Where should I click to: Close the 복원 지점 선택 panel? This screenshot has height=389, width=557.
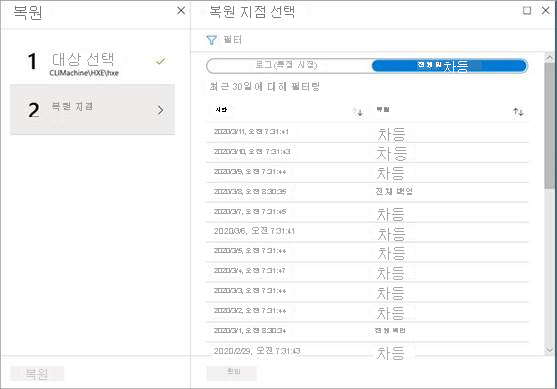(x=546, y=11)
